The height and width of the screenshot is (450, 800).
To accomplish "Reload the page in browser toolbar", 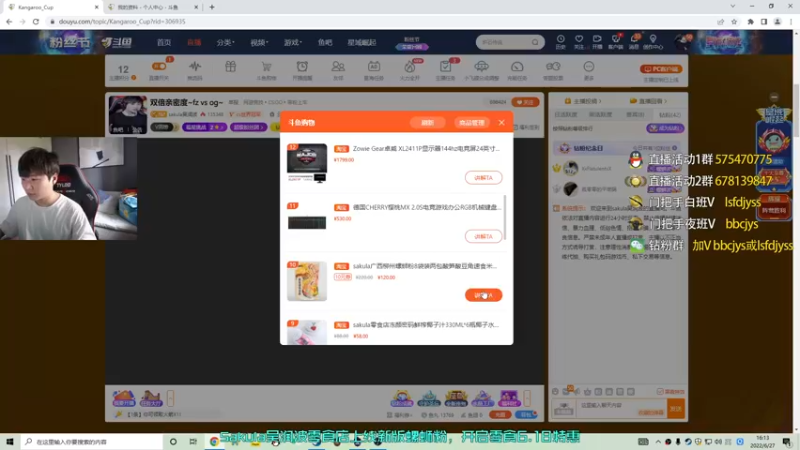I will [36, 21].
